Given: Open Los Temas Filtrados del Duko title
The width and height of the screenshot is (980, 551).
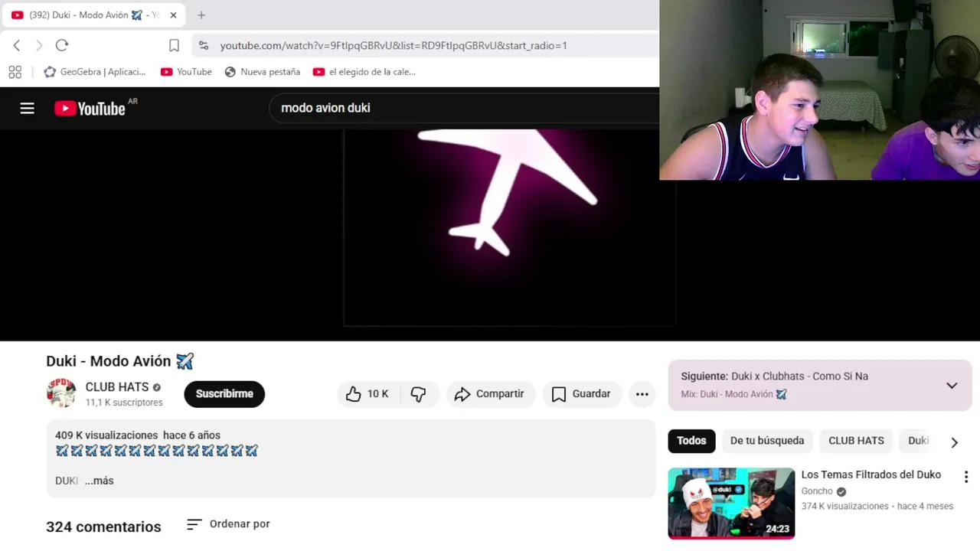Looking at the screenshot, I should (x=871, y=474).
